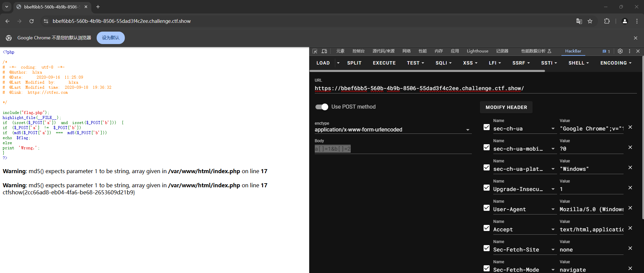
Task: Open the TEST dropdown menu
Action: tap(415, 63)
